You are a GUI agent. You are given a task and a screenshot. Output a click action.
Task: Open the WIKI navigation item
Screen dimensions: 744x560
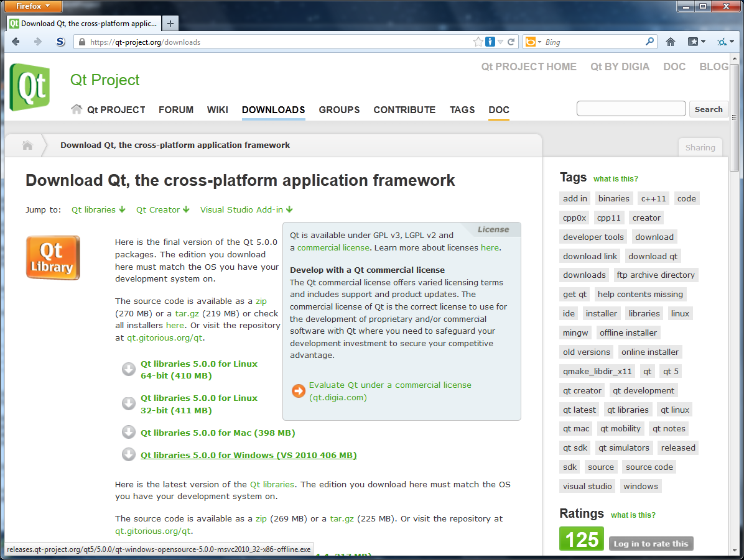[217, 109]
